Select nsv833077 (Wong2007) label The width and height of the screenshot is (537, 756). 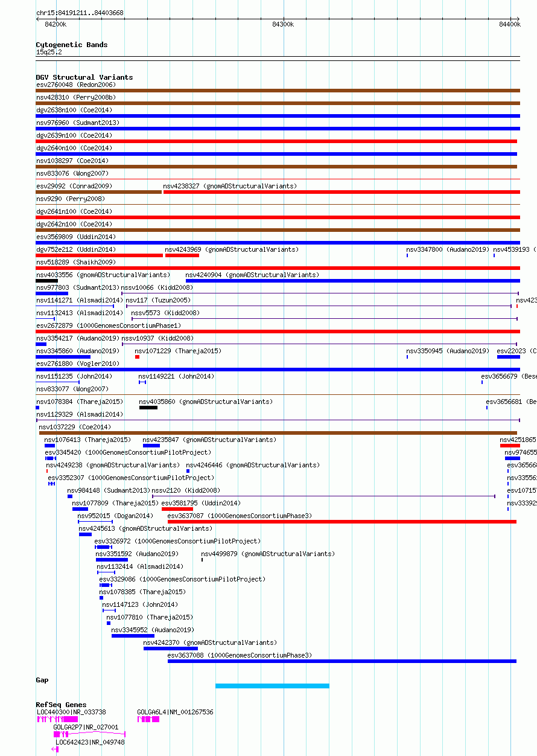click(72, 389)
